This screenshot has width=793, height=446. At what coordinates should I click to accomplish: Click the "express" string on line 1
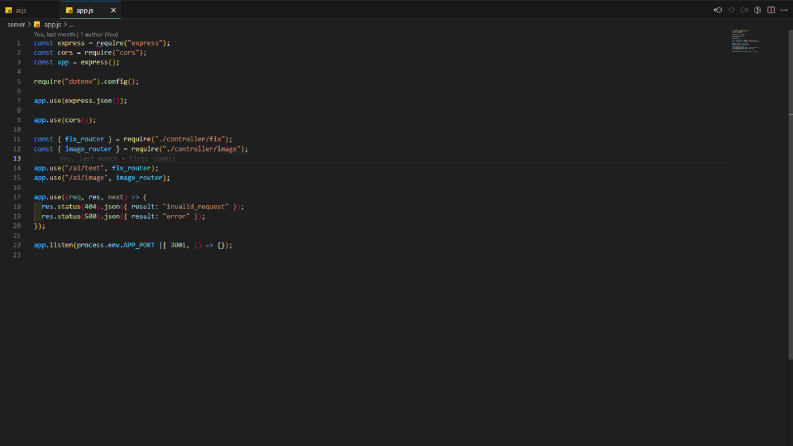click(147, 43)
